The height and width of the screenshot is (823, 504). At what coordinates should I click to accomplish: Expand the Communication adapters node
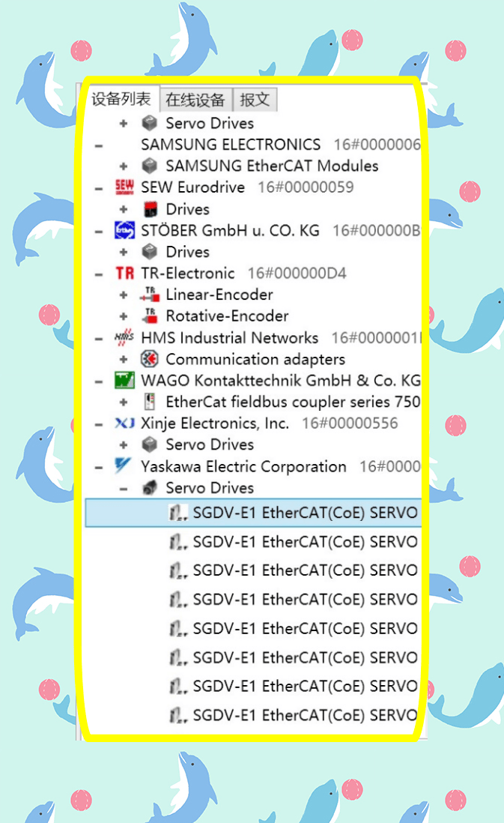point(124,360)
